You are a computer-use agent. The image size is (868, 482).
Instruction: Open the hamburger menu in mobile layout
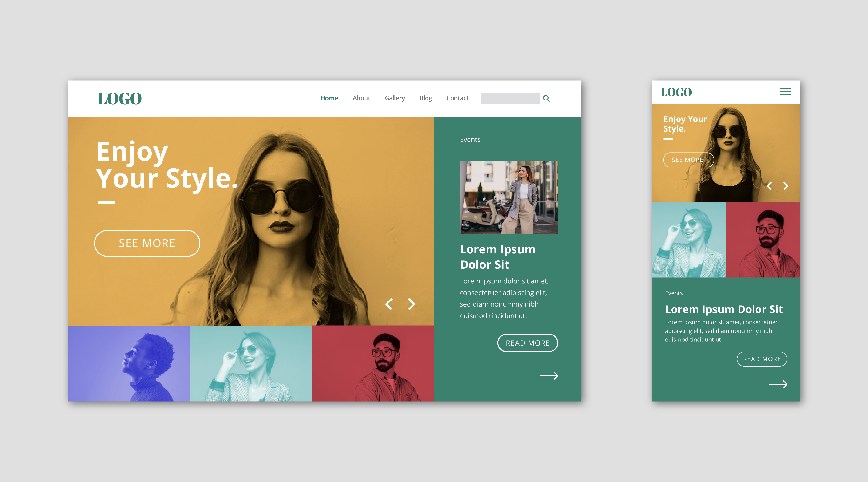pos(785,92)
